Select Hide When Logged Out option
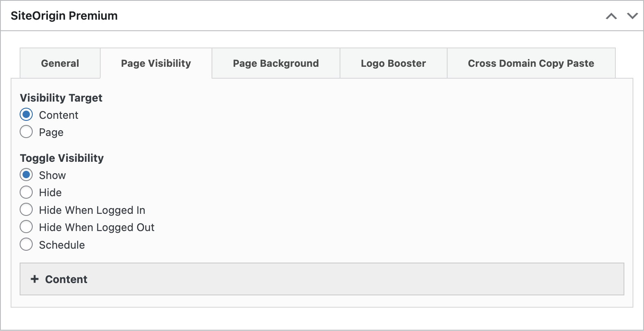The height and width of the screenshot is (331, 644). (x=26, y=227)
